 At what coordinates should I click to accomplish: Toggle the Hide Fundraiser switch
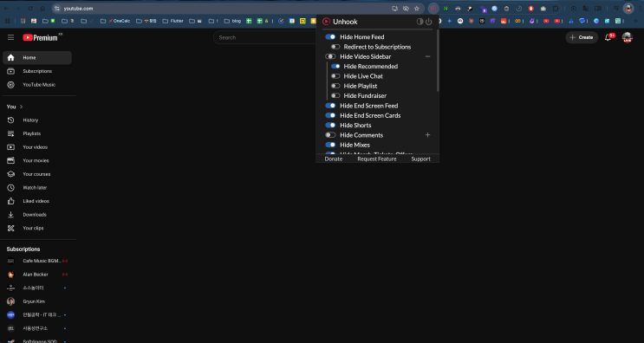(x=336, y=96)
